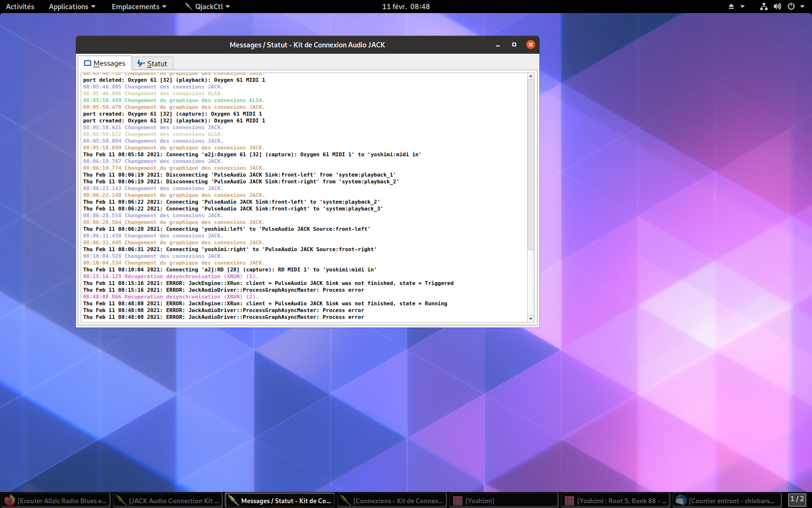Switch to the Statut tab
This screenshot has width=812, height=508.
click(152, 63)
